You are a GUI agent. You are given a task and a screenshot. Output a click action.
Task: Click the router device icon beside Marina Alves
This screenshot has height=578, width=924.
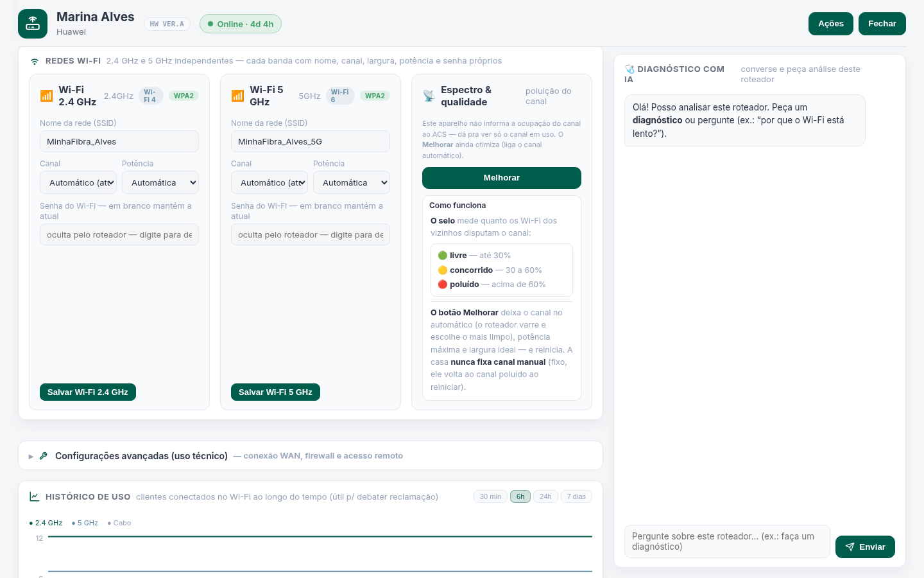tap(33, 24)
